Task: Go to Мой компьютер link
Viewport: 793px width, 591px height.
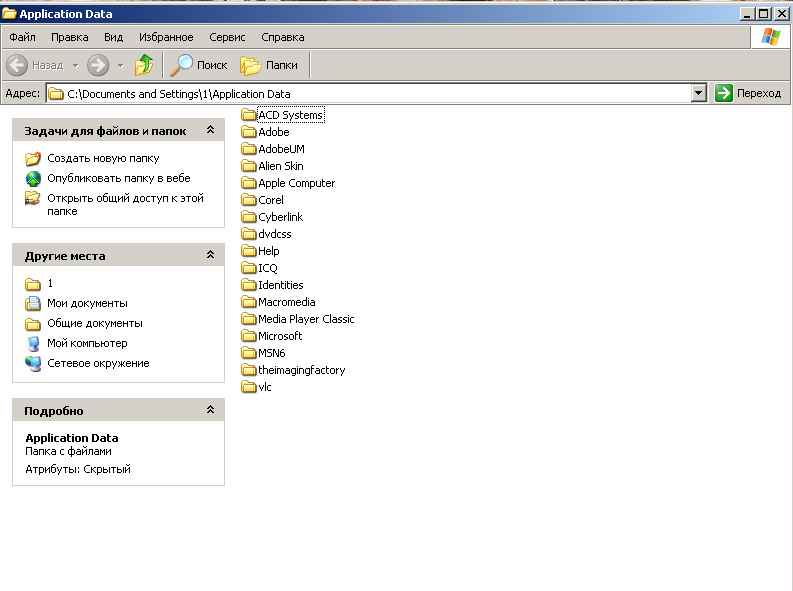Action: 87,343
